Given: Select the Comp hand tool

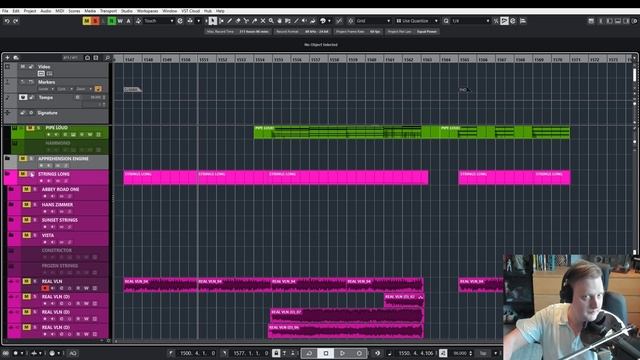Looking at the screenshot, I should click(280, 21).
